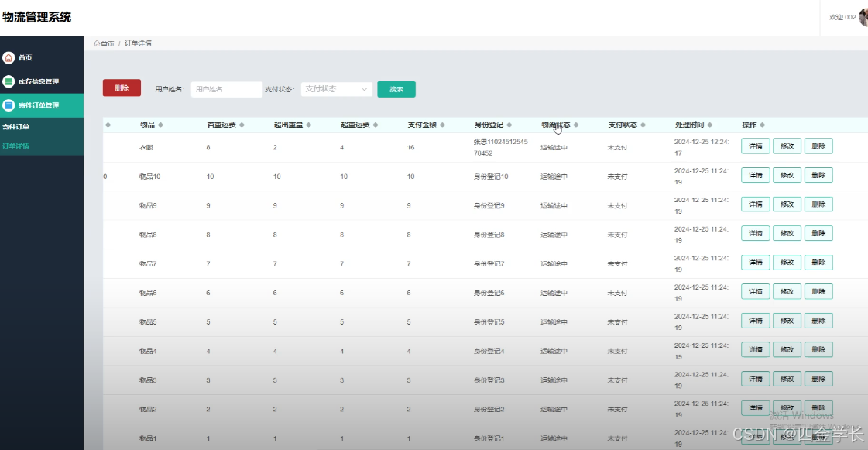Image resolution: width=868 pixels, height=450 pixels.
Task: Sort by 身份登记 column arrows
Action: [x=509, y=125]
